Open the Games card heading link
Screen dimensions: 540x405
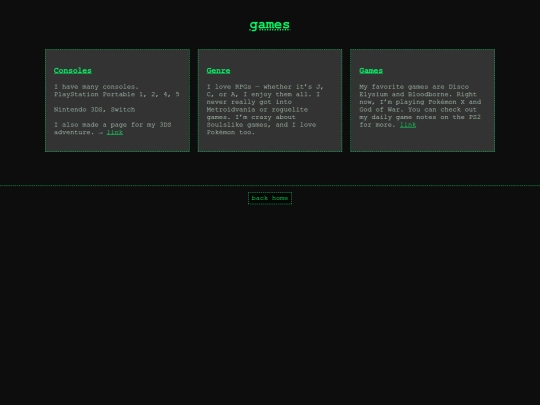coord(371,71)
